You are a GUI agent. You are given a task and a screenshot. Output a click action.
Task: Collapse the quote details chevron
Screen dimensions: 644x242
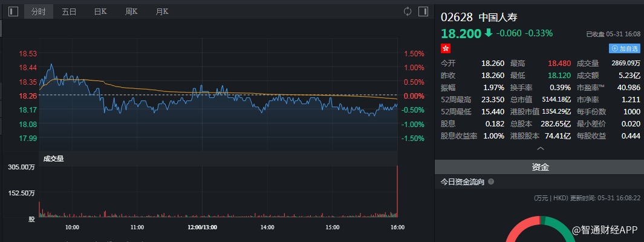[x=540, y=148]
